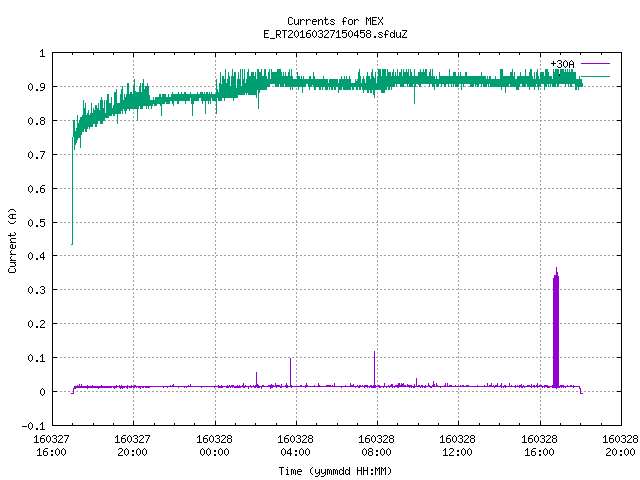Click the purple spike near 160328 08:00

374,369
